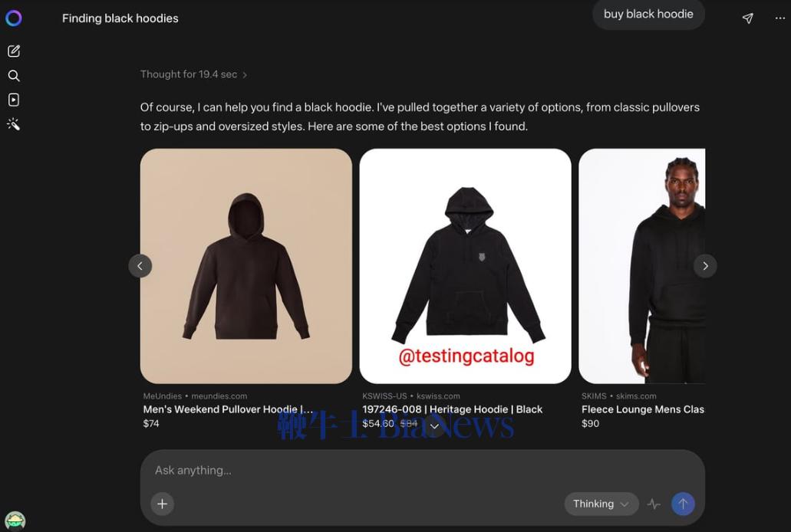Start a new chat via compose icon

14,51
